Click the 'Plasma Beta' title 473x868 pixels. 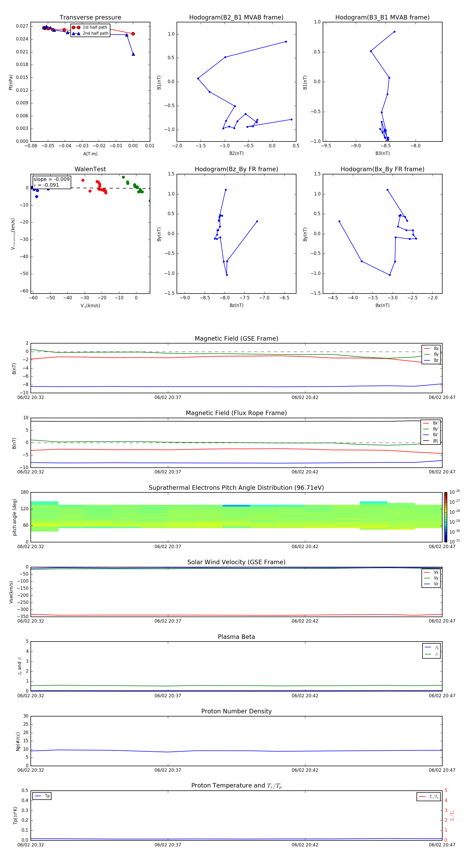(x=236, y=637)
